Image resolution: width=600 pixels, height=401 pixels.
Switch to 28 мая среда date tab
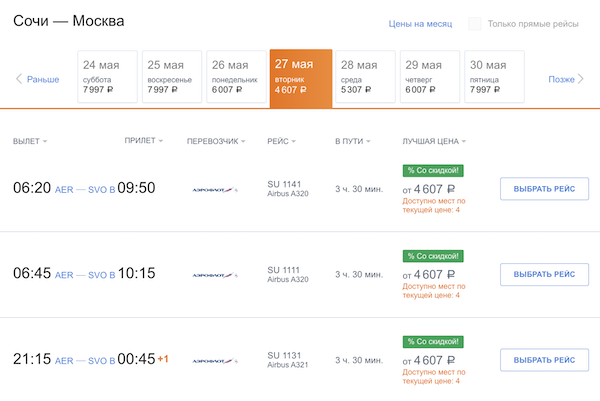pyautogui.click(x=364, y=78)
